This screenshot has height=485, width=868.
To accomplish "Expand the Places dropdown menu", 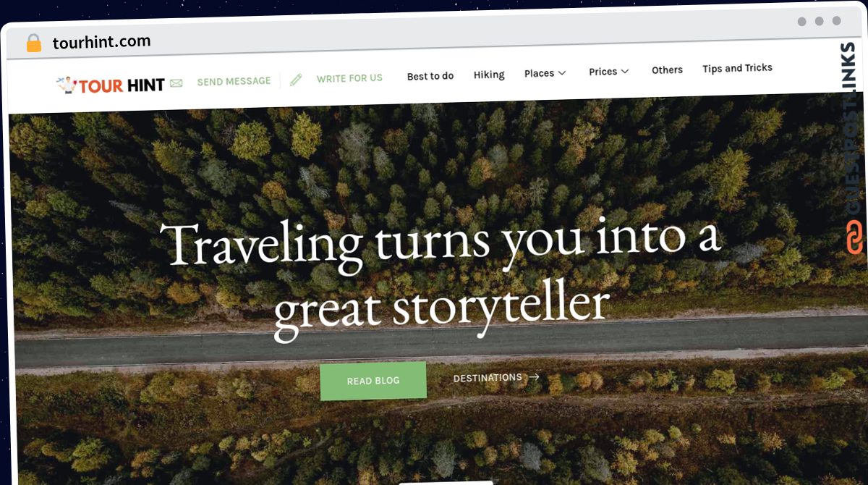I will [545, 73].
